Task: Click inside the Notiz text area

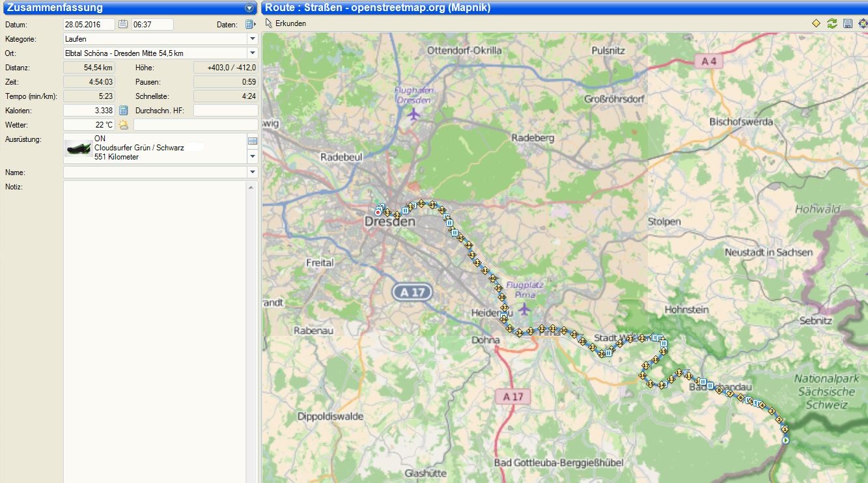Action: coord(154,325)
